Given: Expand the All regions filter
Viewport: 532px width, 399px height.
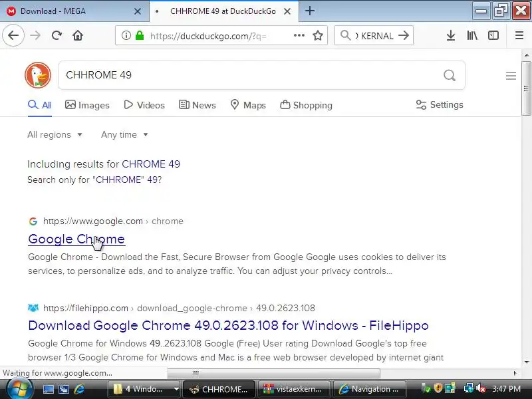Looking at the screenshot, I should coord(55,135).
